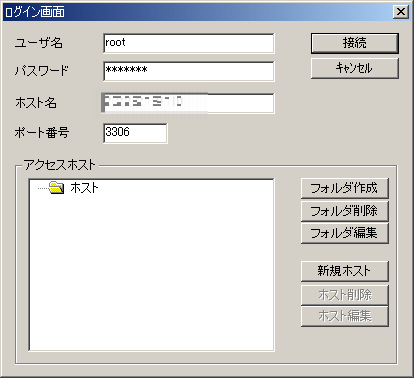The height and width of the screenshot is (378, 414).
Task: Open フォルダ編集 folder edit
Action: (x=345, y=233)
